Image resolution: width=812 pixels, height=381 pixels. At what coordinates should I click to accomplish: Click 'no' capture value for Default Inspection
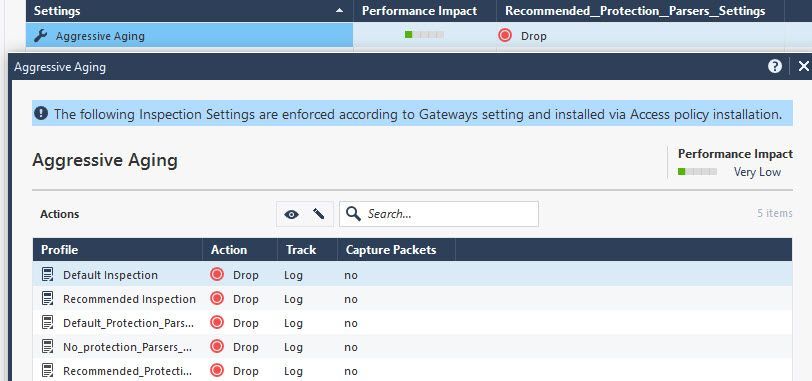pos(351,275)
